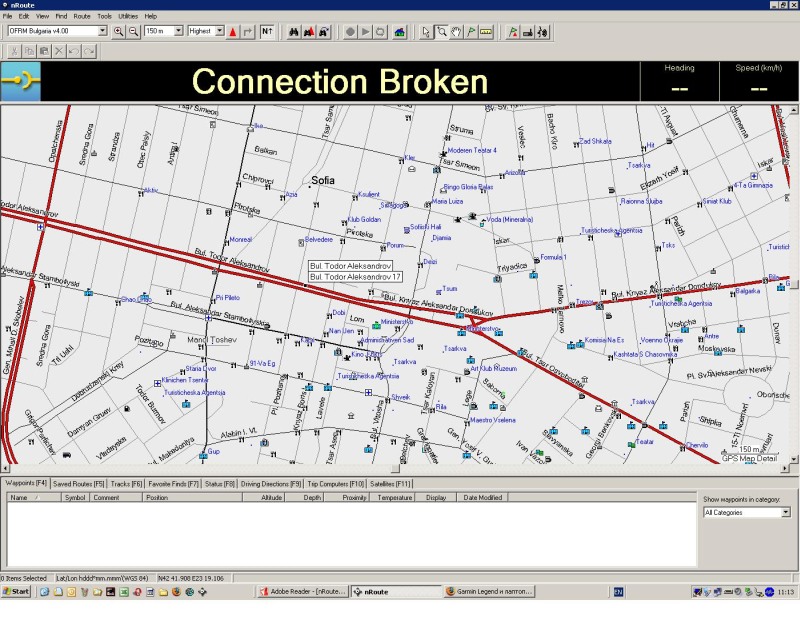Sort waypoints by Name column header
Screen dimensions: 800x636
click(x=34, y=497)
